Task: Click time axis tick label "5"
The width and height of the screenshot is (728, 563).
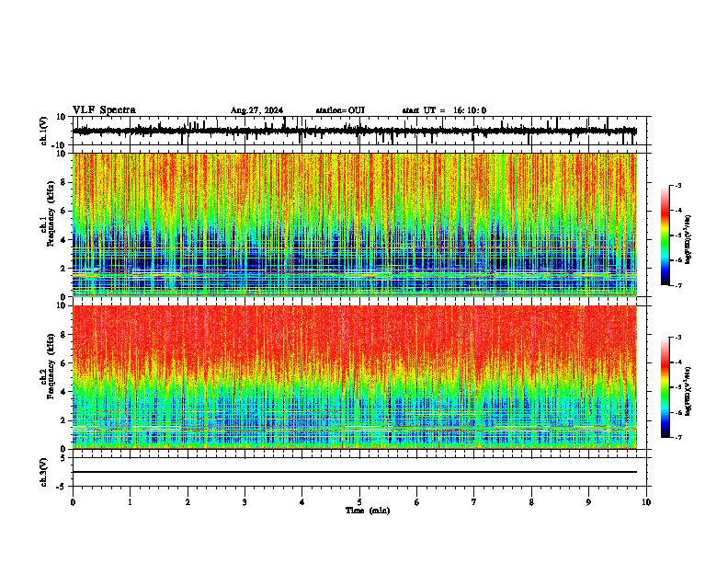Action: 359,502
